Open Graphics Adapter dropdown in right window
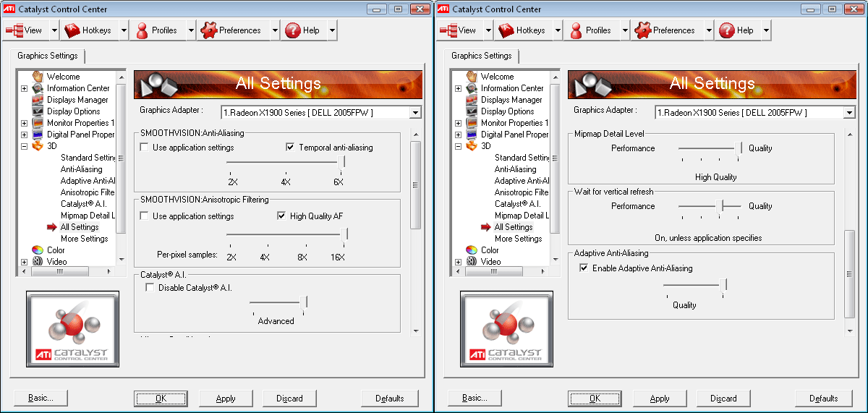 [849, 112]
